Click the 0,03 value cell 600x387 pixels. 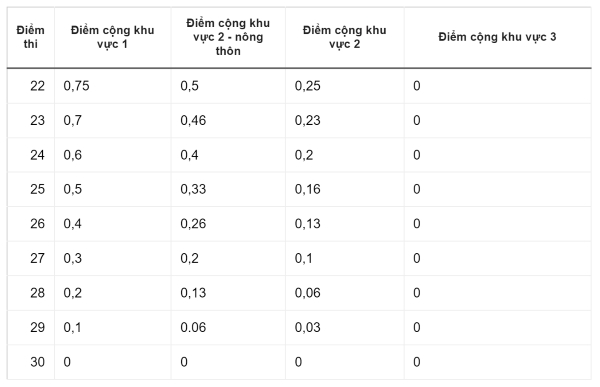click(344, 327)
